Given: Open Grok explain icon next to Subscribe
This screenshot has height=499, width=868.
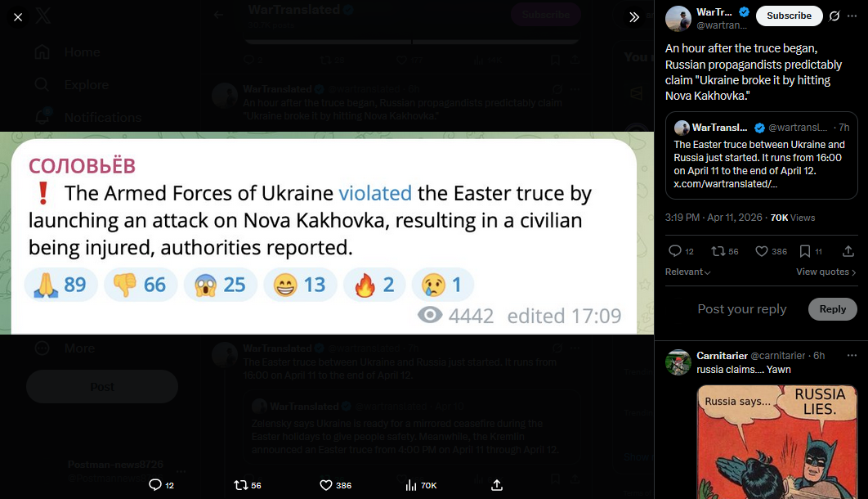Looking at the screenshot, I should [x=834, y=16].
